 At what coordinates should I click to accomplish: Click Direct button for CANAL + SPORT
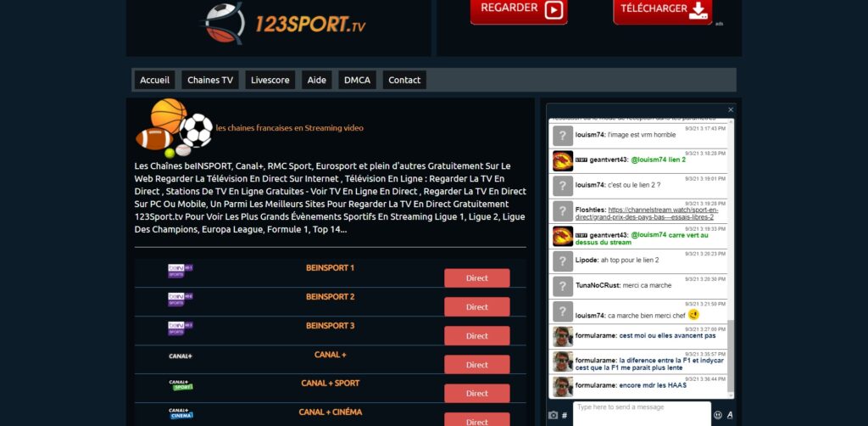tap(476, 393)
